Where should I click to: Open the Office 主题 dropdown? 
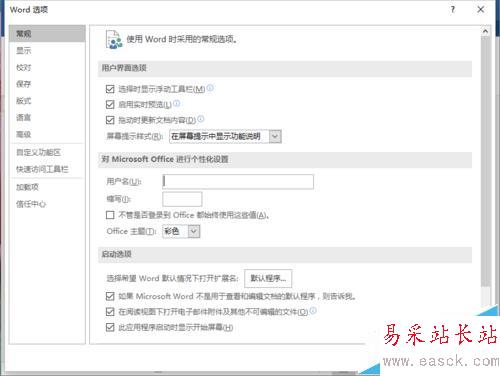click(x=181, y=231)
